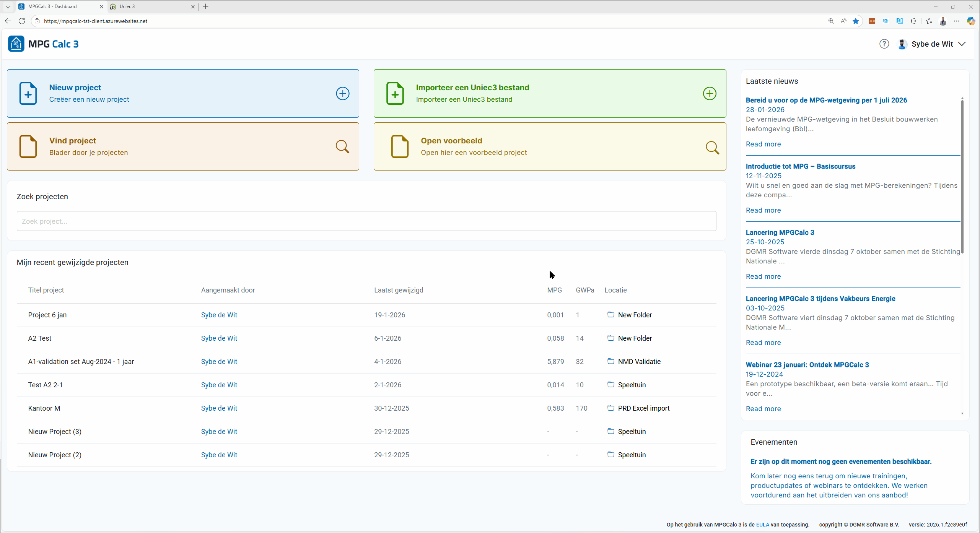Viewport: 980px width, 533px height.
Task: Open browser settings three-dots menu
Action: [957, 21]
